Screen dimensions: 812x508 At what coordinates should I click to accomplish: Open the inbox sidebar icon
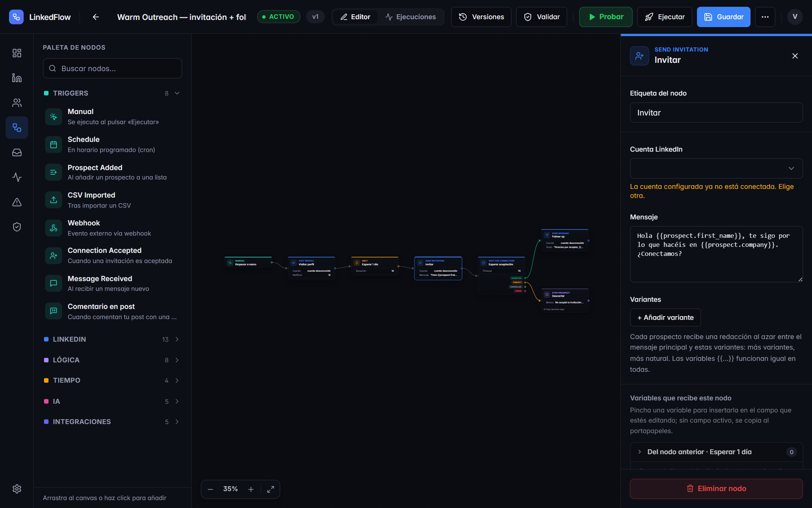coord(17,152)
